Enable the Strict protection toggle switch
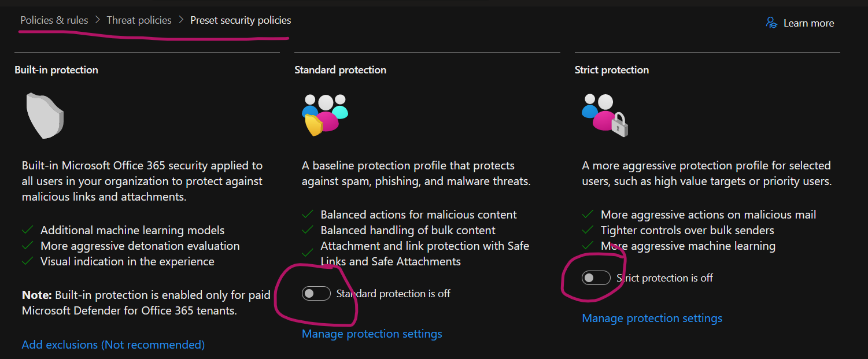The height and width of the screenshot is (359, 868). (596, 278)
